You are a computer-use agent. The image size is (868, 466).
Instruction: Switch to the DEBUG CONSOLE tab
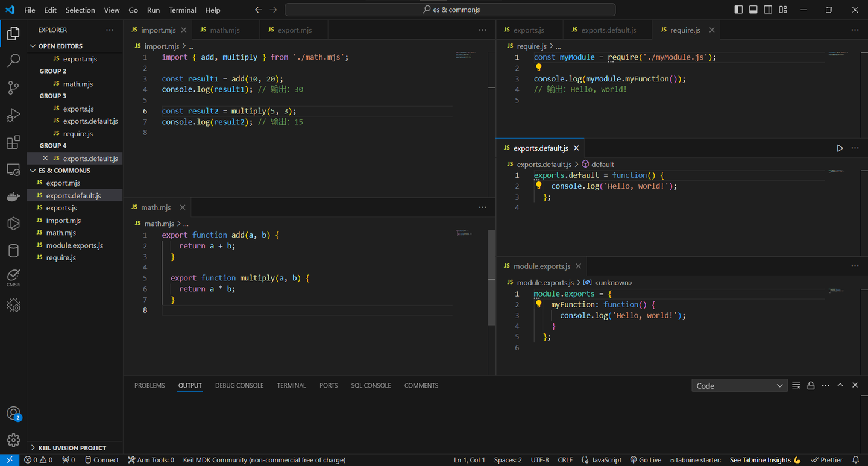coord(239,385)
